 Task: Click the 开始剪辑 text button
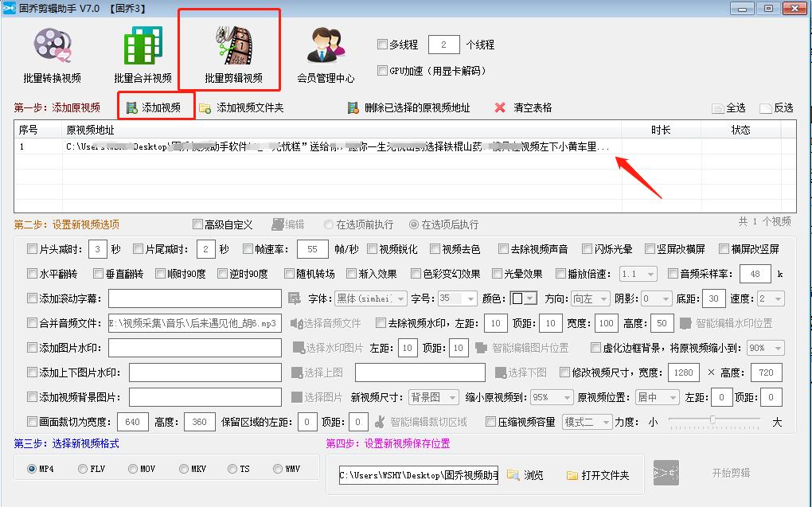click(731, 473)
